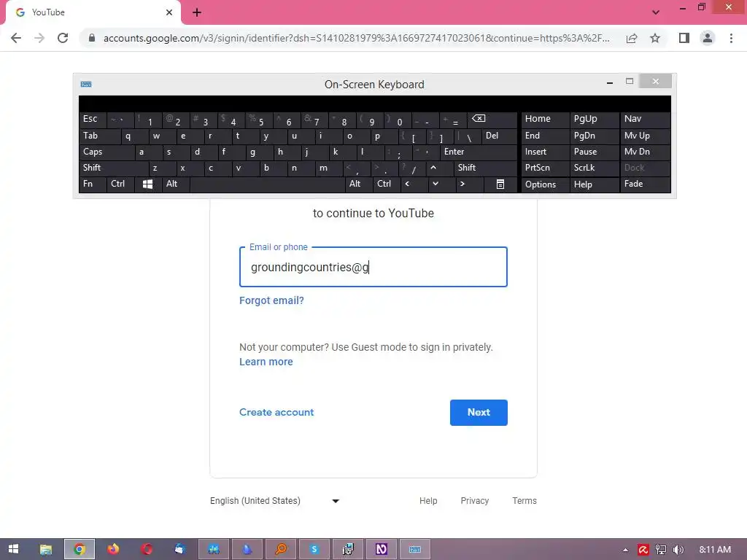The height and width of the screenshot is (560, 747).
Task: Click the Fade key
Action: [645, 184]
